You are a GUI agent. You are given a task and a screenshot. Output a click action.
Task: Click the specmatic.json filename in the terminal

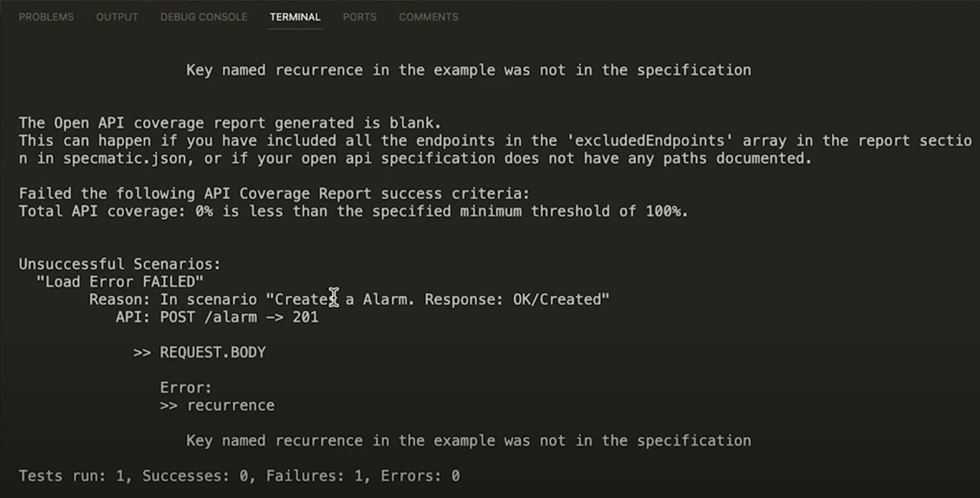coord(125,158)
